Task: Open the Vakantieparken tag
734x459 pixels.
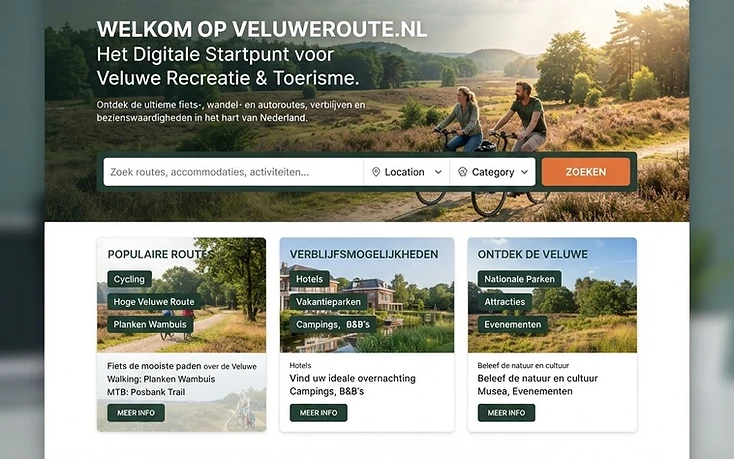Action: [328, 302]
